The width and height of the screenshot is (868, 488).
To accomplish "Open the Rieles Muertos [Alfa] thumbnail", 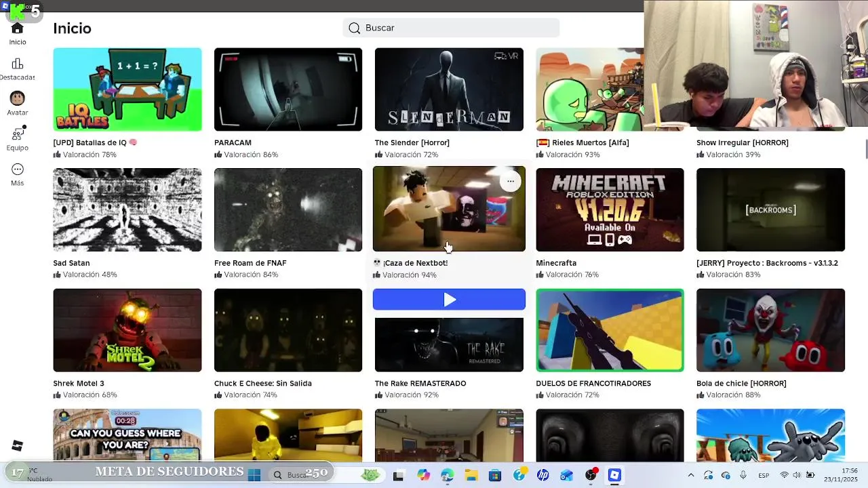I will point(590,89).
